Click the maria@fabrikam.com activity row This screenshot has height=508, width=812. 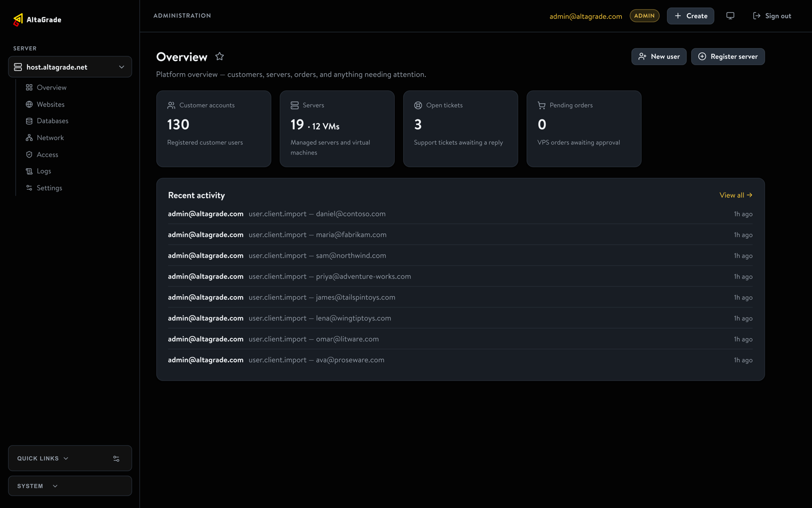tap(460, 235)
